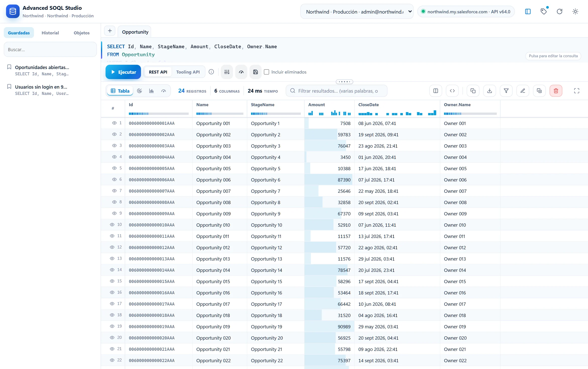Save query with the floppy disk icon
This screenshot has width=588, height=369.
(256, 72)
